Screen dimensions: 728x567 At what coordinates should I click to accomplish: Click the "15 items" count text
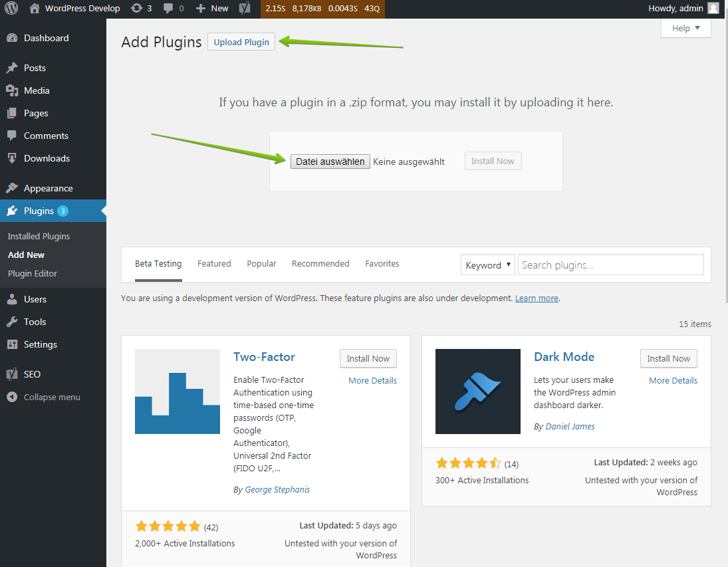click(695, 324)
